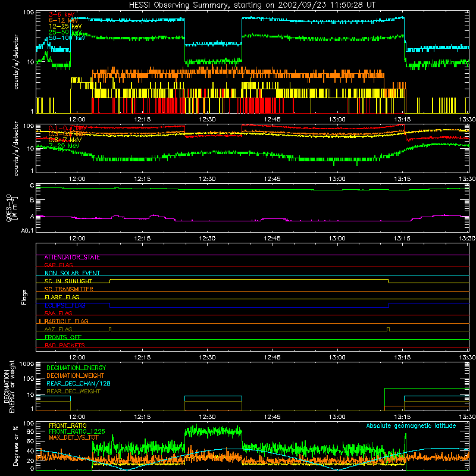476x476 pixels.
Task: Click the 12:15 tick label below MeV panel
Action: [142, 179]
